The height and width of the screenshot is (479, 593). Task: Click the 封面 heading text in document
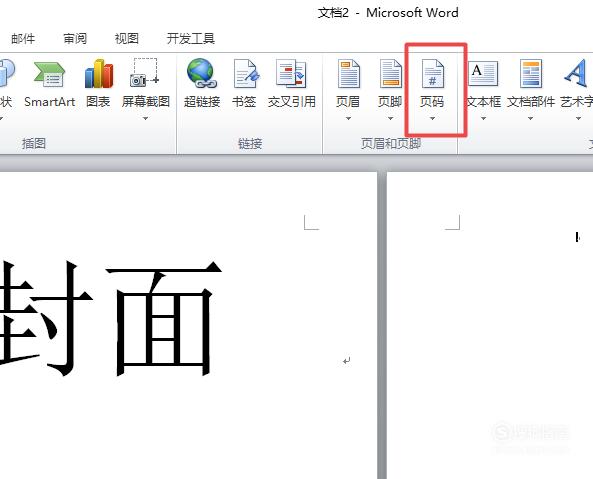[110, 319]
